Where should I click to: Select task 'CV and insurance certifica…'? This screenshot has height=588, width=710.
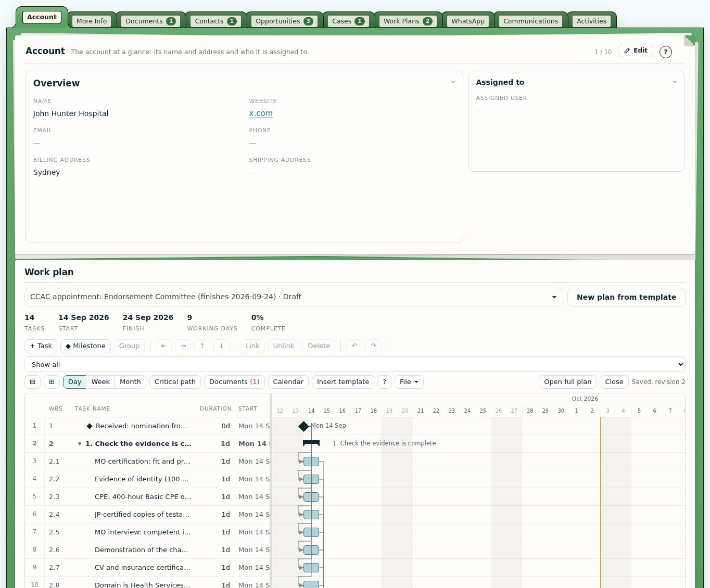click(x=147, y=568)
